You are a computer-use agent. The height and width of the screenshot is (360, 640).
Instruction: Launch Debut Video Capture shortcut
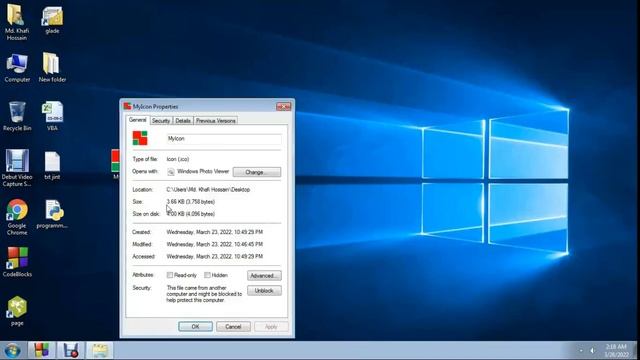click(17, 161)
